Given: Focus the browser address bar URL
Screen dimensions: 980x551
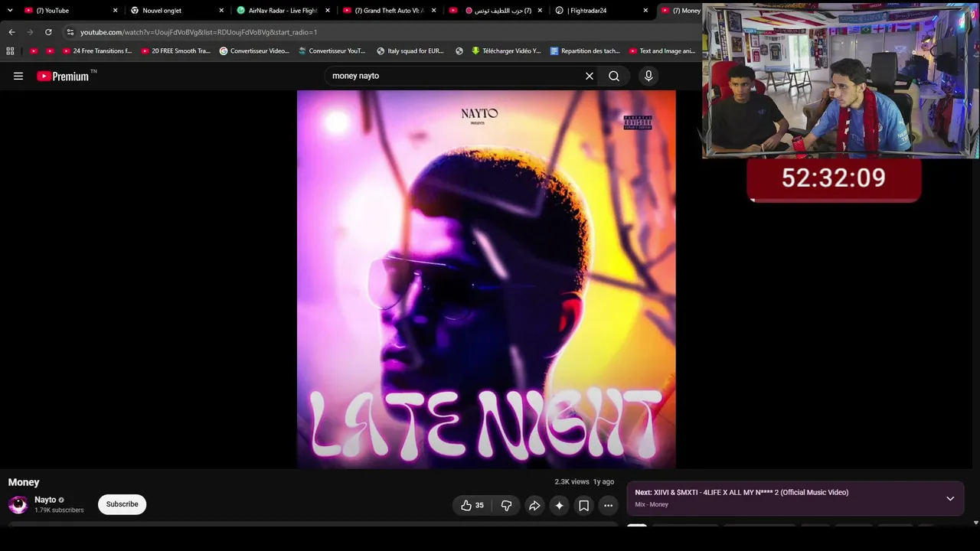Looking at the screenshot, I should click(x=198, y=32).
